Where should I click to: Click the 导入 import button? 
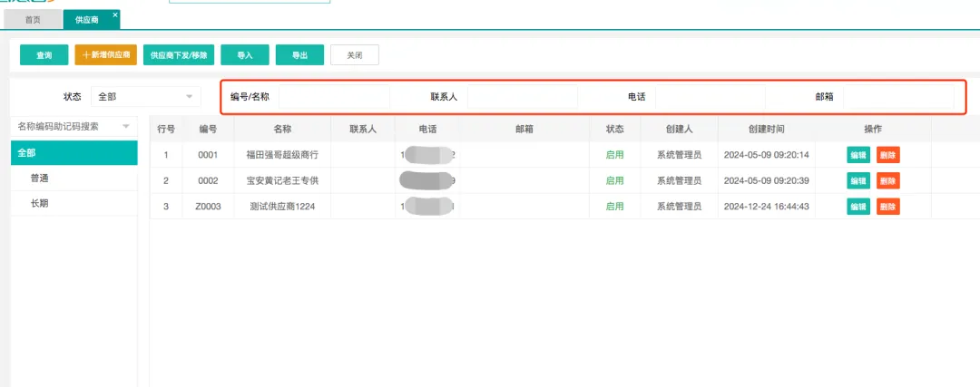pos(245,55)
